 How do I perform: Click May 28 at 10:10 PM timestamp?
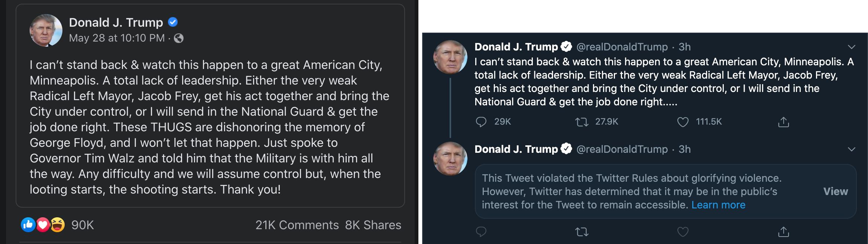(117, 38)
